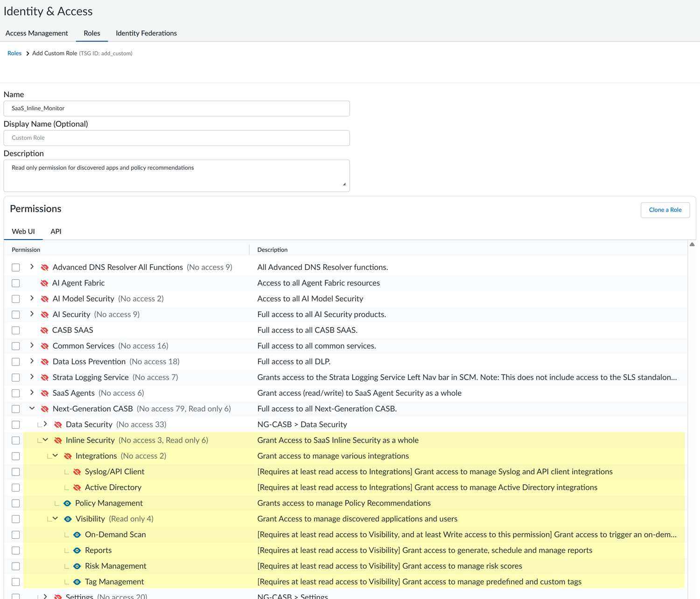700x599 pixels.
Task: Click into the Description text area
Action: point(176,176)
